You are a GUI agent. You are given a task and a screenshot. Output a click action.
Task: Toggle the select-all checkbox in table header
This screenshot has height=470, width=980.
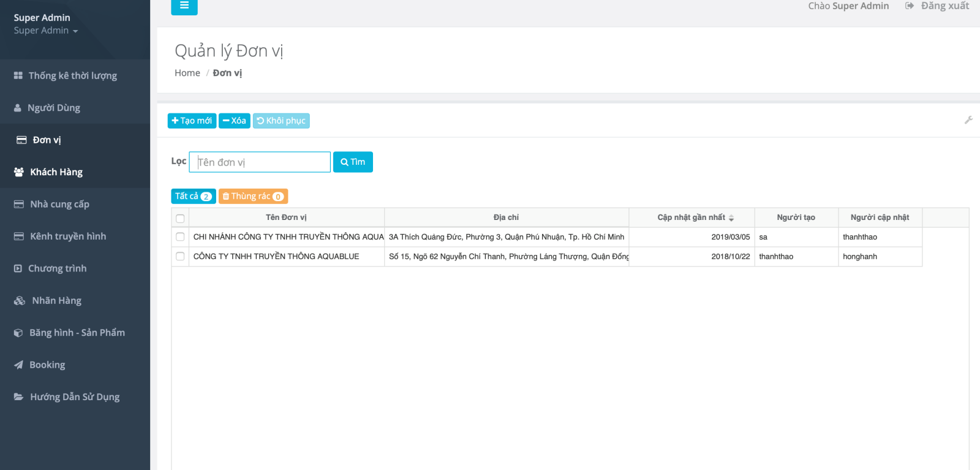[180, 218]
